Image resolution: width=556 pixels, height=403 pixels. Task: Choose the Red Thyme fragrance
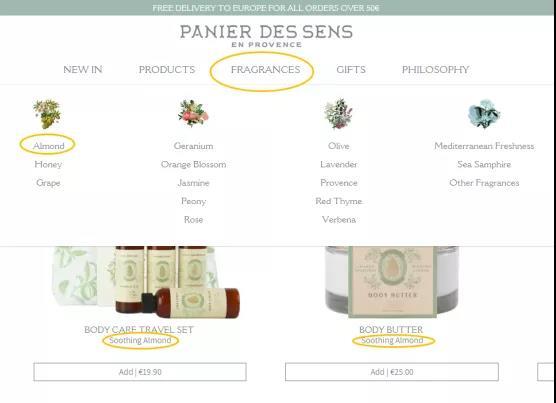(339, 201)
